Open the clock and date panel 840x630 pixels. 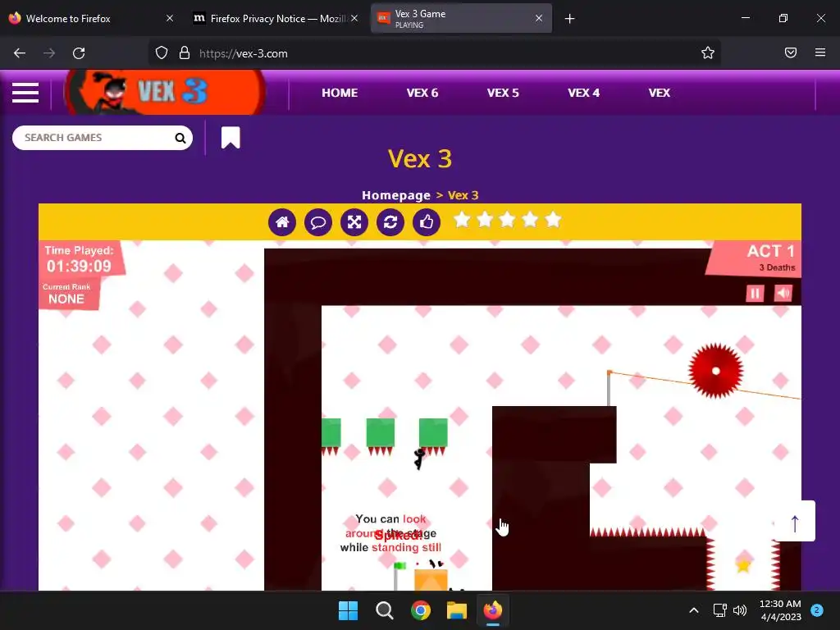click(781, 610)
